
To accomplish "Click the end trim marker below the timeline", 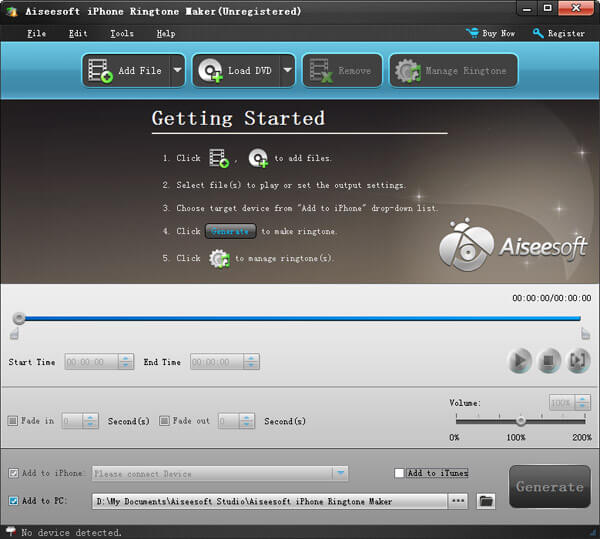I will (x=585, y=334).
